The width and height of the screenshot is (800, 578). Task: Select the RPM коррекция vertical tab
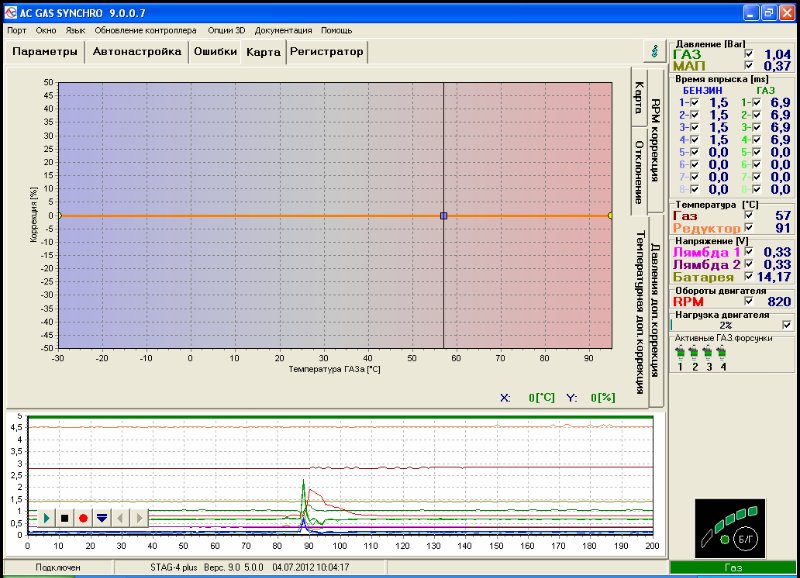coord(655,140)
